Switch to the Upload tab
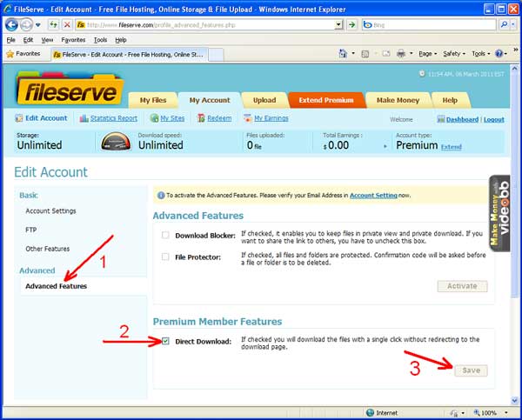 click(x=264, y=100)
